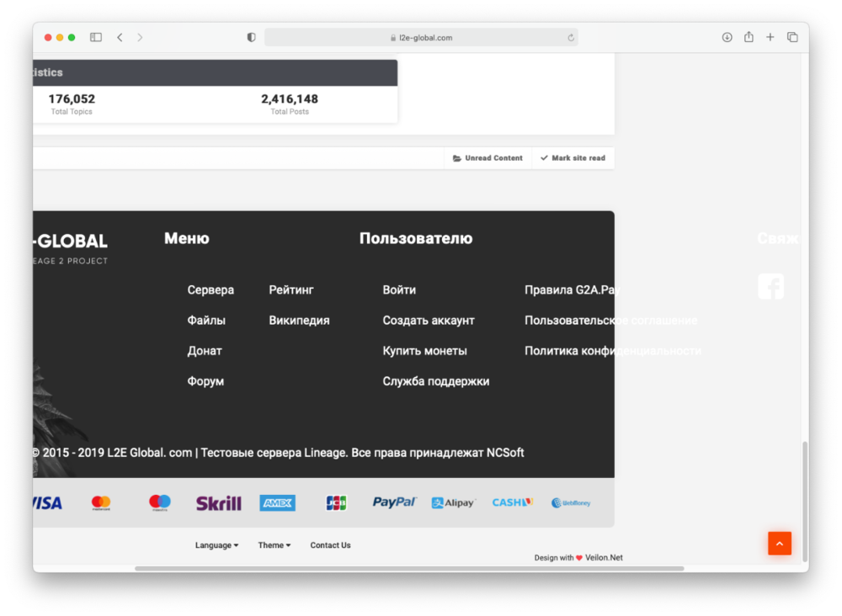Screen dimensions: 842x616
Task: Click the Создать аккаунт link
Action: (429, 321)
